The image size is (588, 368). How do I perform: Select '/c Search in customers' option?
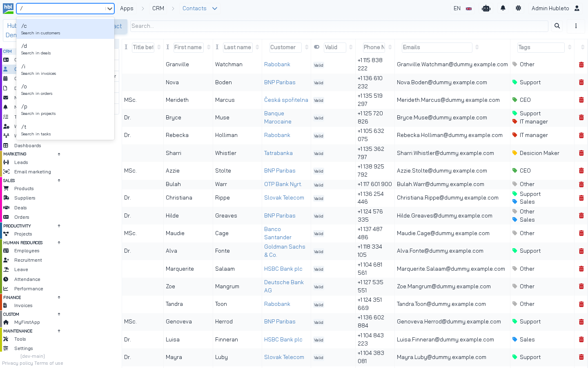pos(65,29)
